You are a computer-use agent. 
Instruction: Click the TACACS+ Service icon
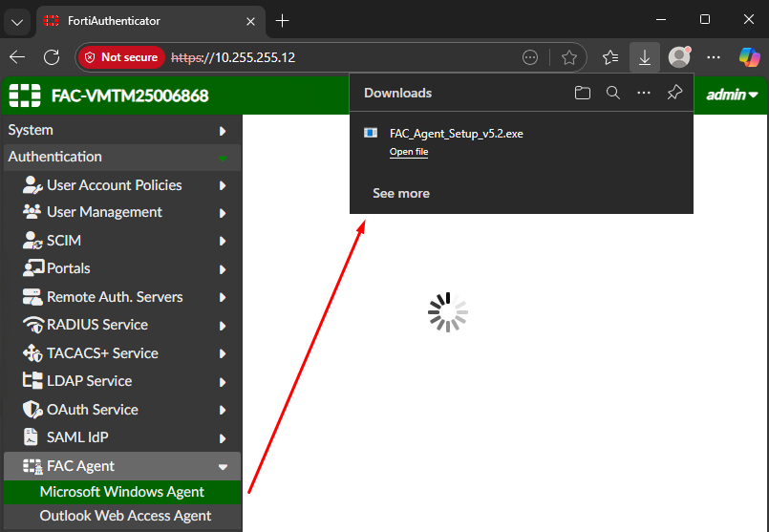point(32,353)
